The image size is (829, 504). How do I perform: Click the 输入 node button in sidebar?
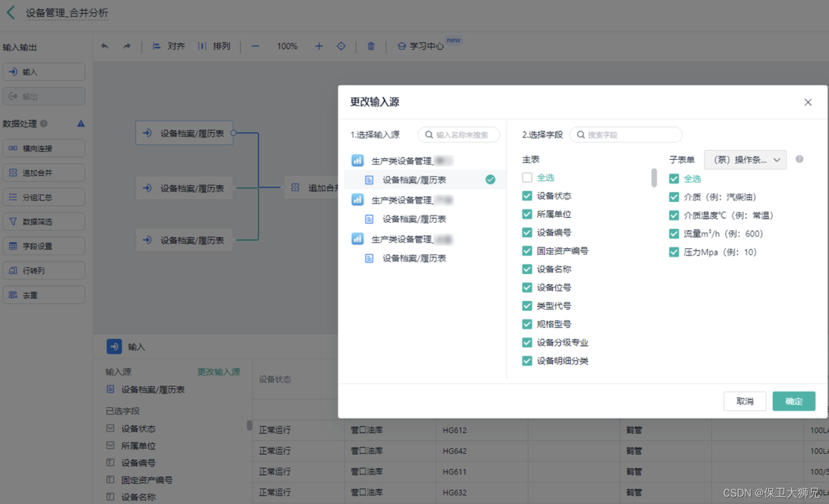(44, 72)
